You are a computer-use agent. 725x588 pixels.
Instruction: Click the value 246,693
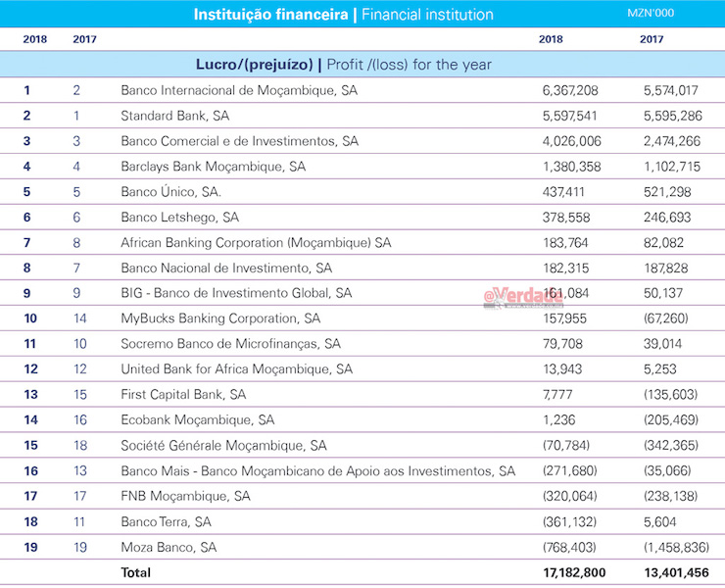click(x=667, y=217)
